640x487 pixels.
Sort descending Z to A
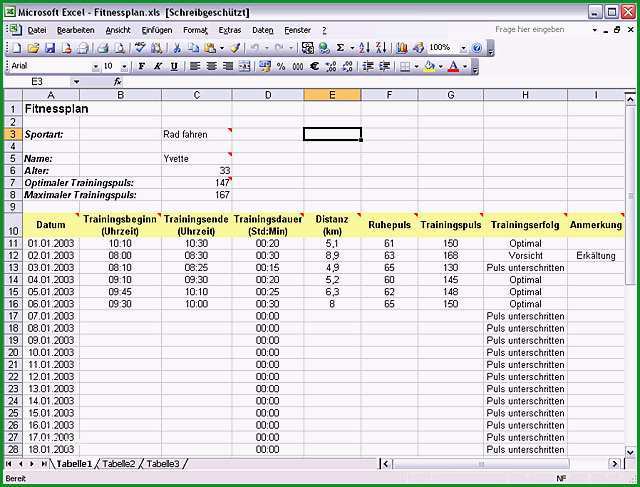point(381,48)
